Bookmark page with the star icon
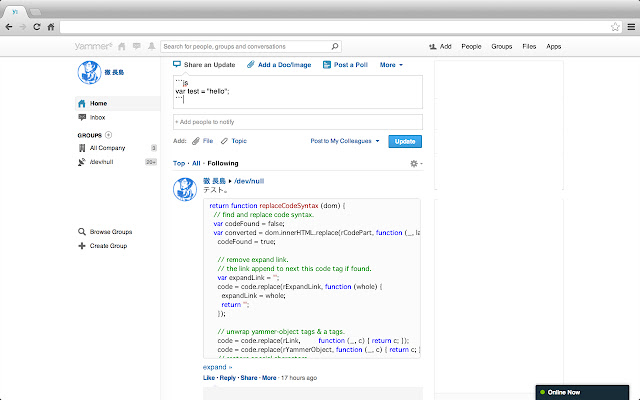The image size is (640, 400). 615,27
